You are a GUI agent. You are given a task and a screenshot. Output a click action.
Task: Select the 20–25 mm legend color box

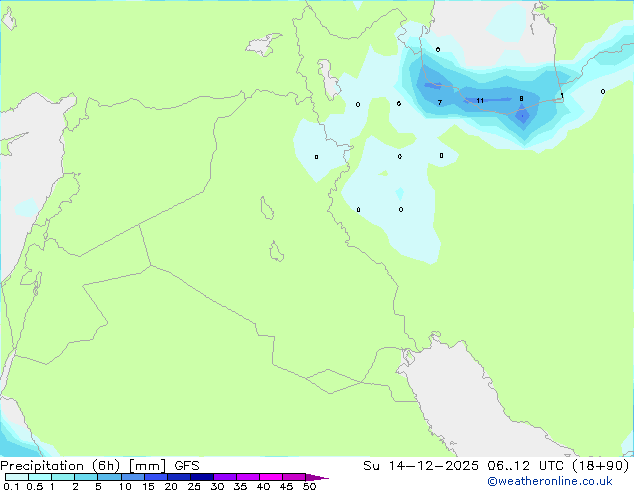click(179, 477)
